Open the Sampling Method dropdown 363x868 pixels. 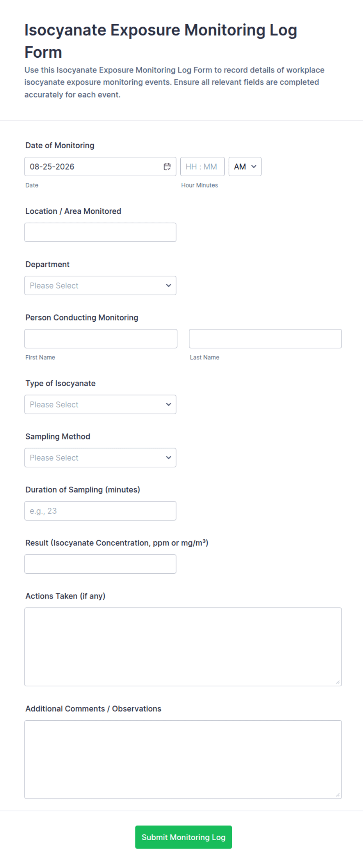tap(100, 457)
